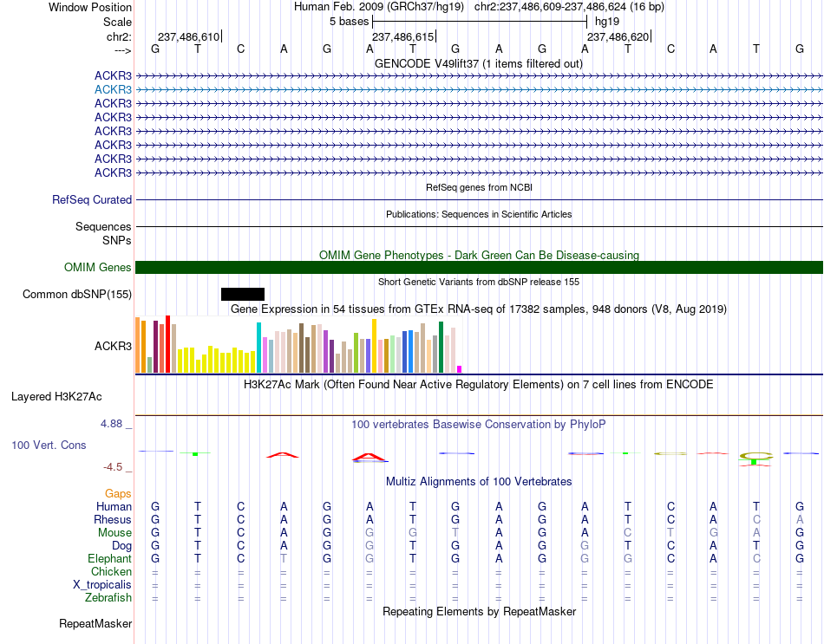The height and width of the screenshot is (644, 824).
Task: Select the Mouse alignment row label
Action: (x=114, y=533)
